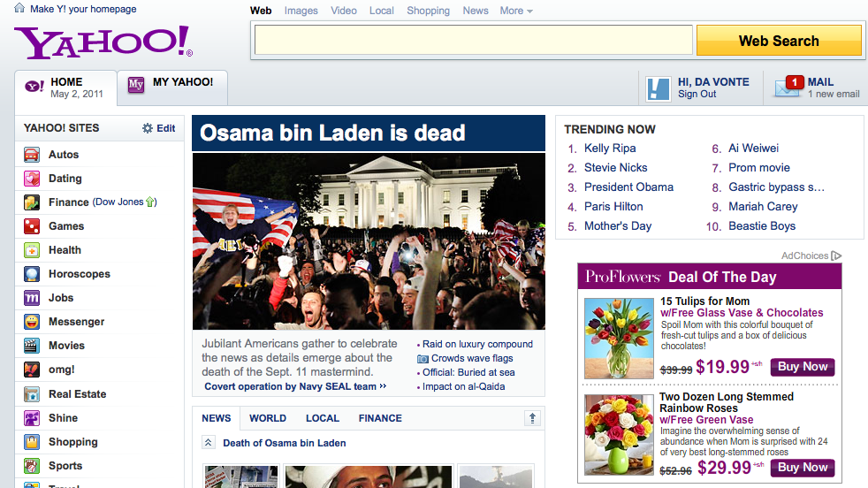This screenshot has height=488, width=868.
Task: Select the Messenger smiley icon
Action: pyautogui.click(x=32, y=322)
